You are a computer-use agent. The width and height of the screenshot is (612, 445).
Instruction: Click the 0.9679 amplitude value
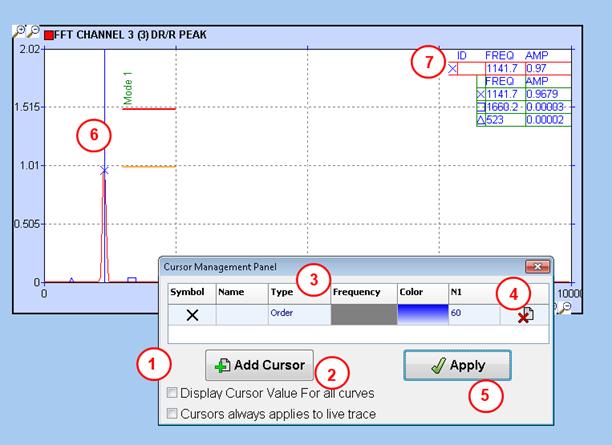click(x=542, y=94)
